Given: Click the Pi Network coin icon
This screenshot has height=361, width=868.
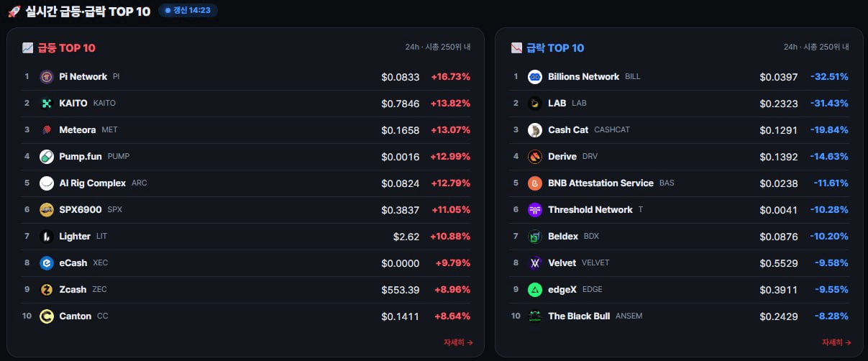Looking at the screenshot, I should tap(47, 77).
